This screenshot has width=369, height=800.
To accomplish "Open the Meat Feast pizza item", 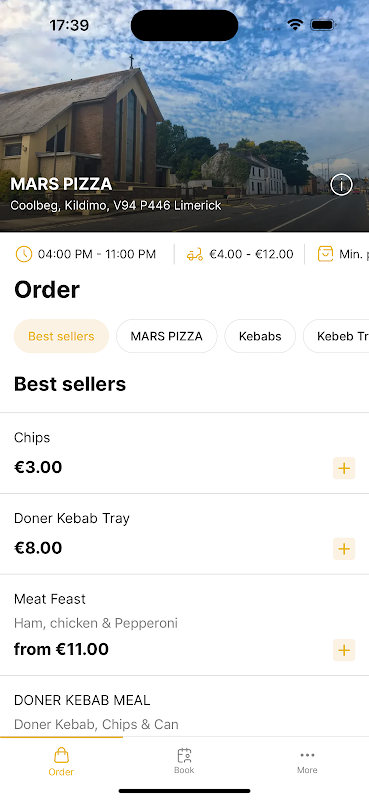I will pyautogui.click(x=184, y=625).
